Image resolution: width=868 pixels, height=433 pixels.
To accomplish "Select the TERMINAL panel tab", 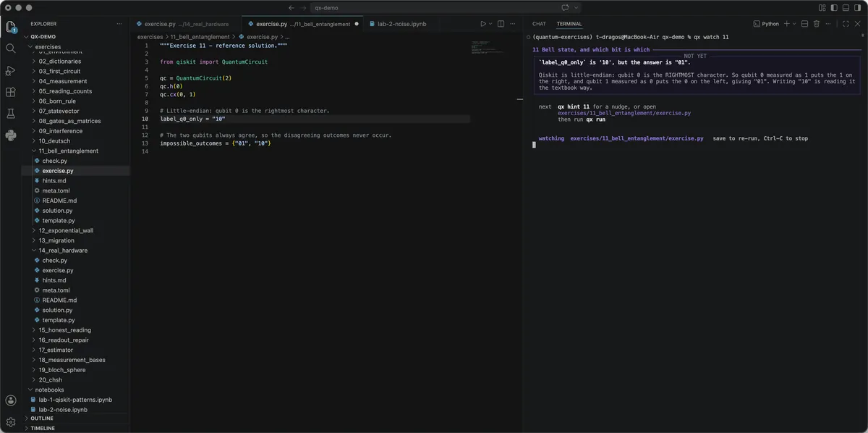I will pyautogui.click(x=569, y=24).
